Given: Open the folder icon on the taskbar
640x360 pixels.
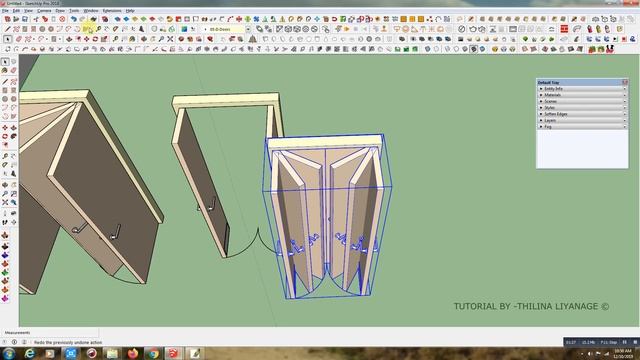Looking at the screenshot, I should 112,353.
